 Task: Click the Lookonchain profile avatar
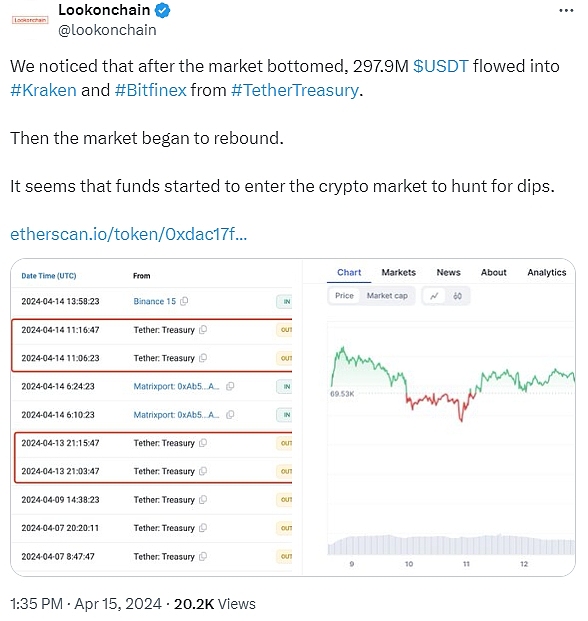coord(30,20)
